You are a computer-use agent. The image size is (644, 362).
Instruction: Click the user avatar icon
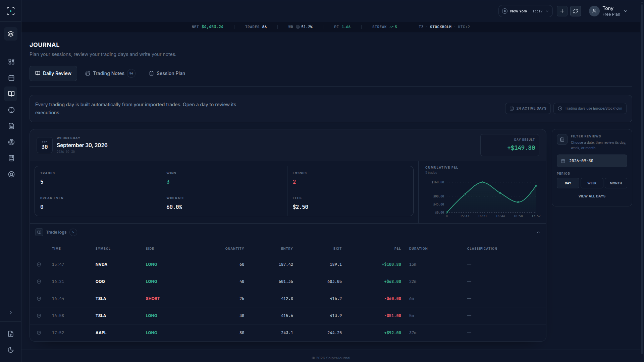594,11
